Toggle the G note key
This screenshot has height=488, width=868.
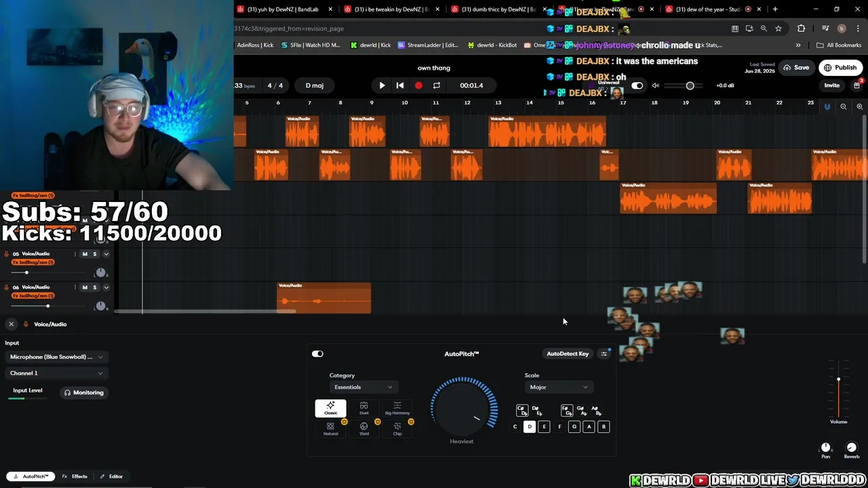pos(574,426)
